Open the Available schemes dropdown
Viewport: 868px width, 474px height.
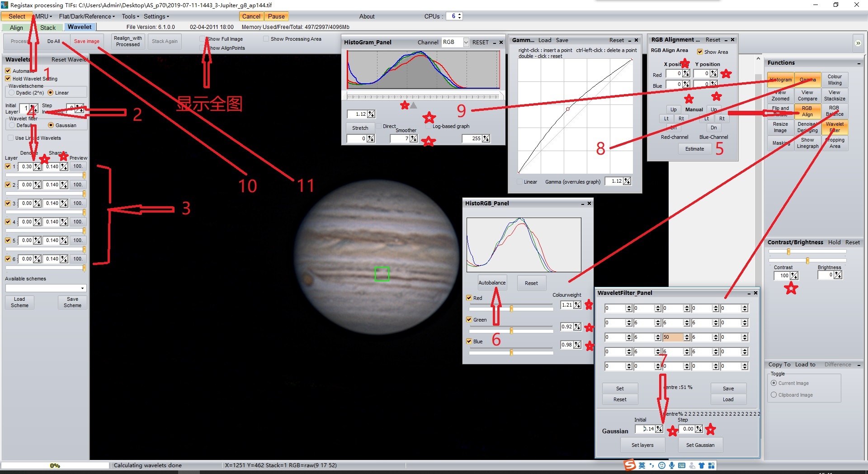82,288
